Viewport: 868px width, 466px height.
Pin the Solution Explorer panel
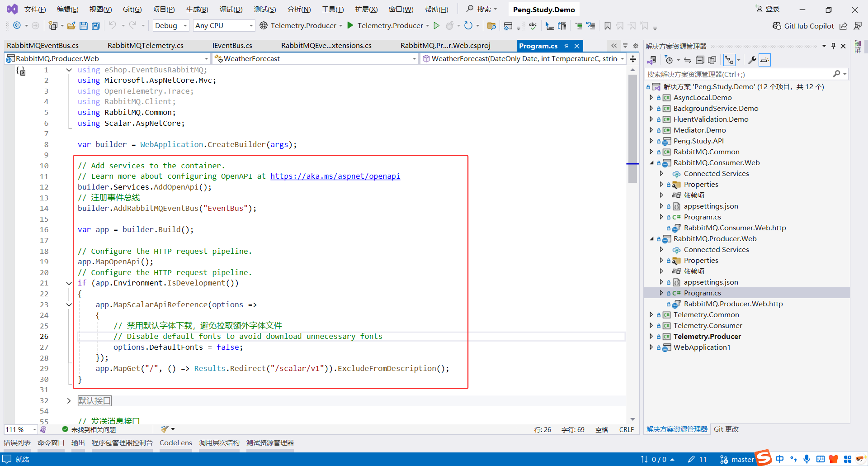(834, 46)
